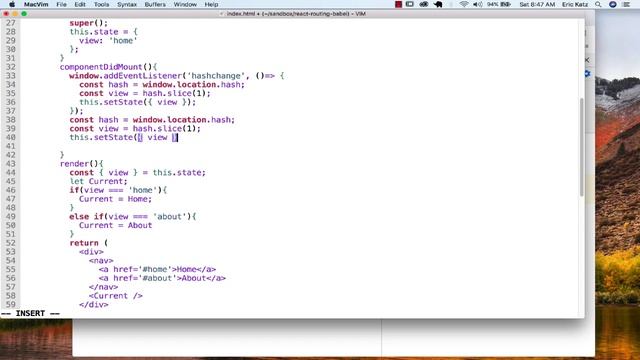This screenshot has width=640, height=360.
Task: Click 'render()' on line 43
Action: click(x=79, y=164)
